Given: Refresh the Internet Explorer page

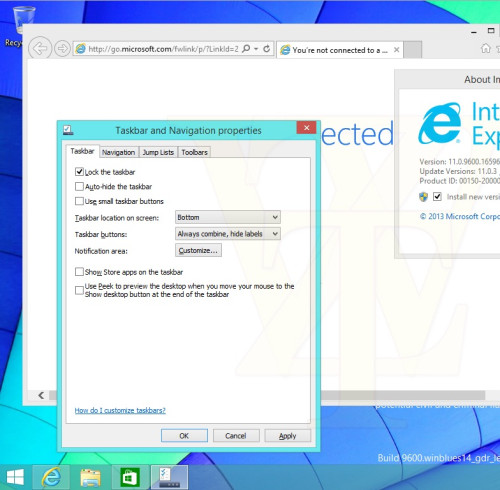Looking at the screenshot, I should click(x=267, y=49).
